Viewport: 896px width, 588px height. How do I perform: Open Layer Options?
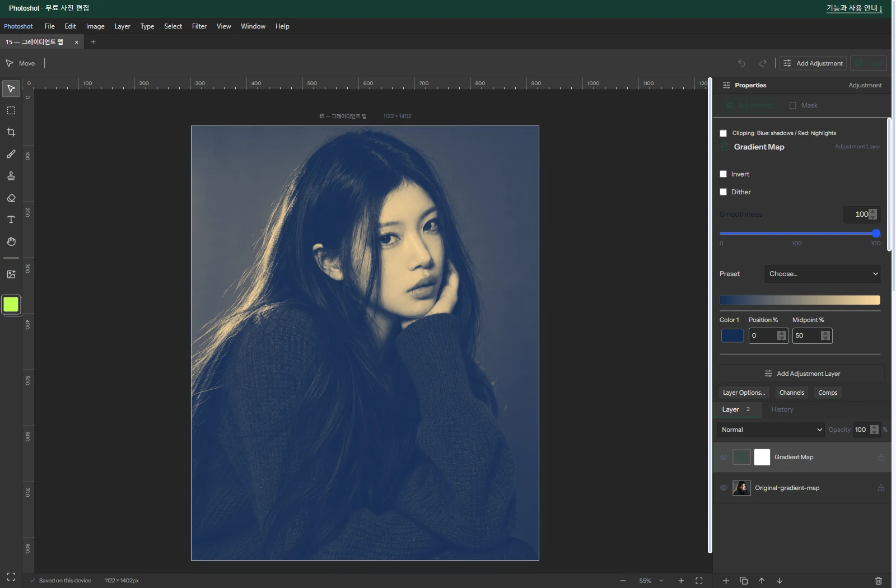click(744, 393)
